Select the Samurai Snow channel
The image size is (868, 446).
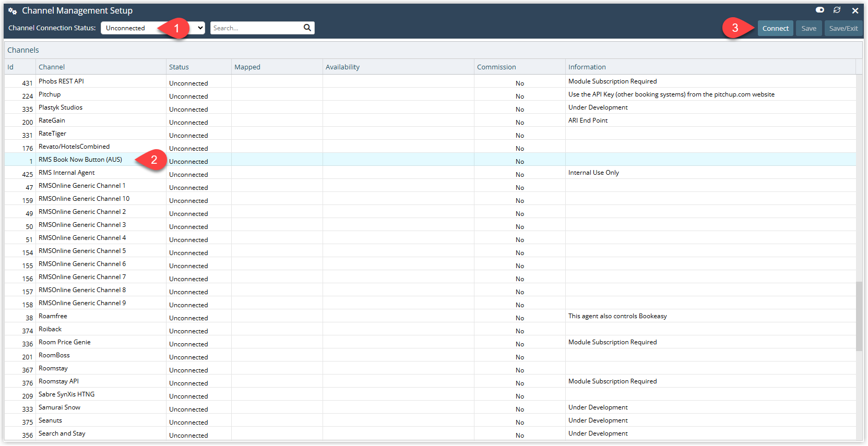(x=60, y=407)
